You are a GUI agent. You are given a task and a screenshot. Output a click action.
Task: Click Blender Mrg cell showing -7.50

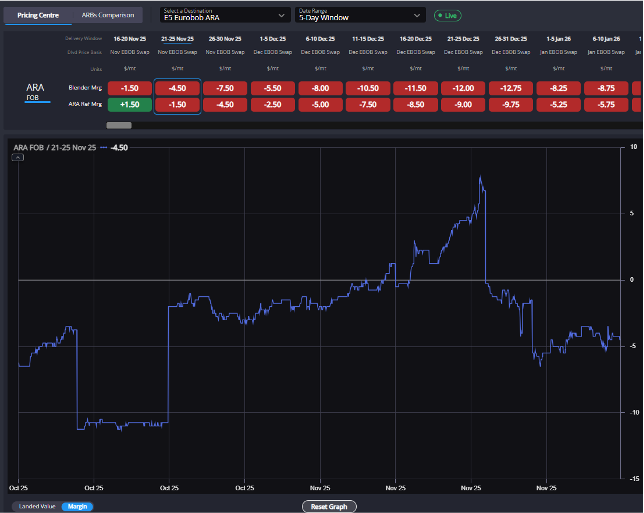pyautogui.click(x=225, y=88)
